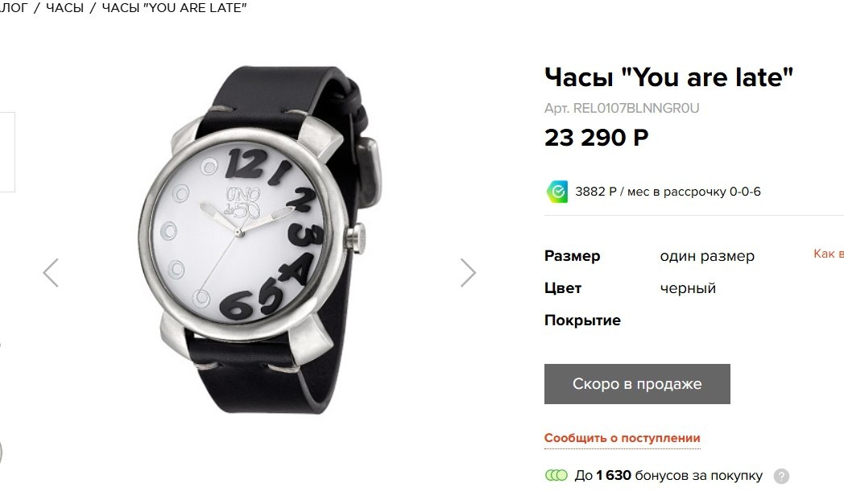
Task: Go to catalog breadcrumb at top left
Action: click(x=14, y=7)
